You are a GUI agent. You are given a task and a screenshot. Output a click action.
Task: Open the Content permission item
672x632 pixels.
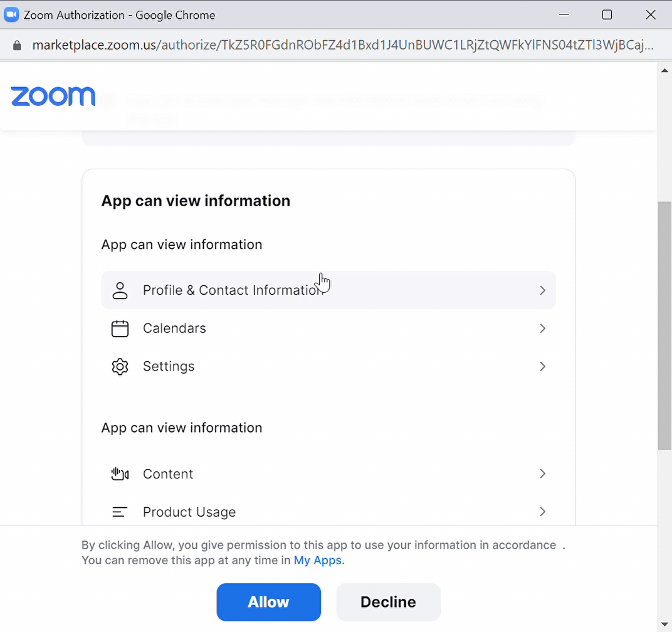tap(168, 474)
